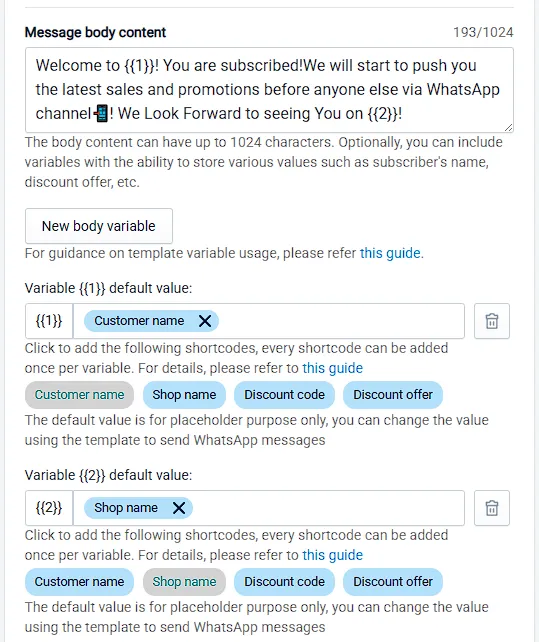Click inside variable {{2}} default value field

pos(328,508)
